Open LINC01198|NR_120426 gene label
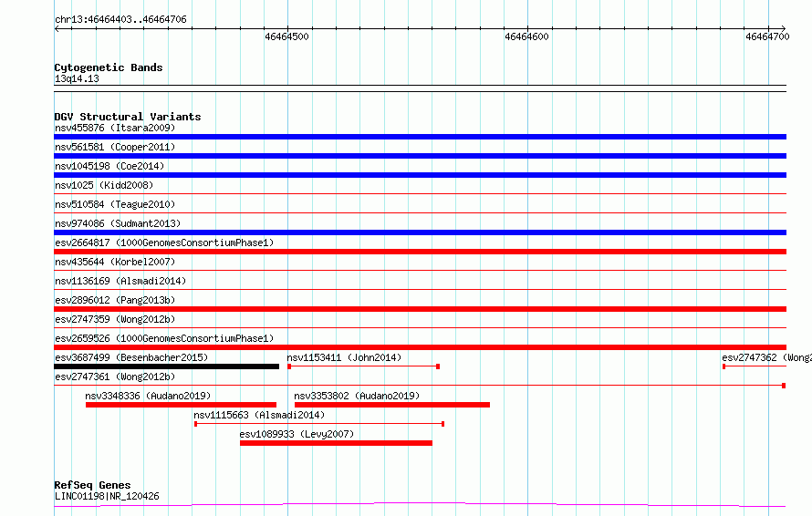The width and height of the screenshot is (812, 516). point(107,496)
